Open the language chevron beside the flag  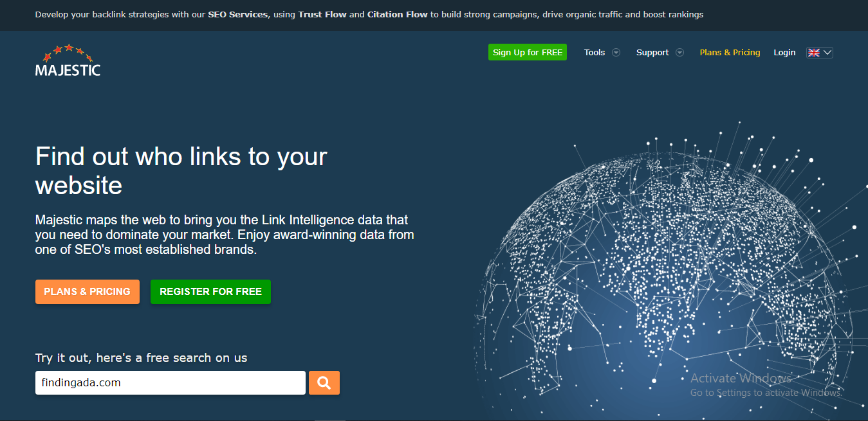pos(827,53)
